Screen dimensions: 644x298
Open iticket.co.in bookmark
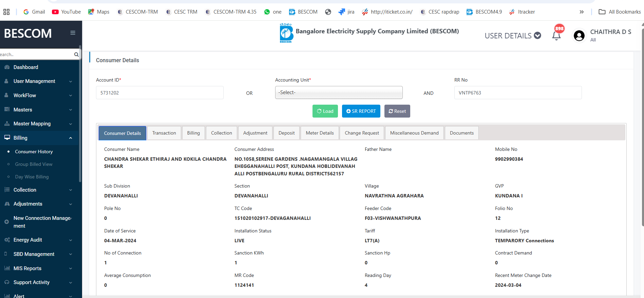coord(387,12)
